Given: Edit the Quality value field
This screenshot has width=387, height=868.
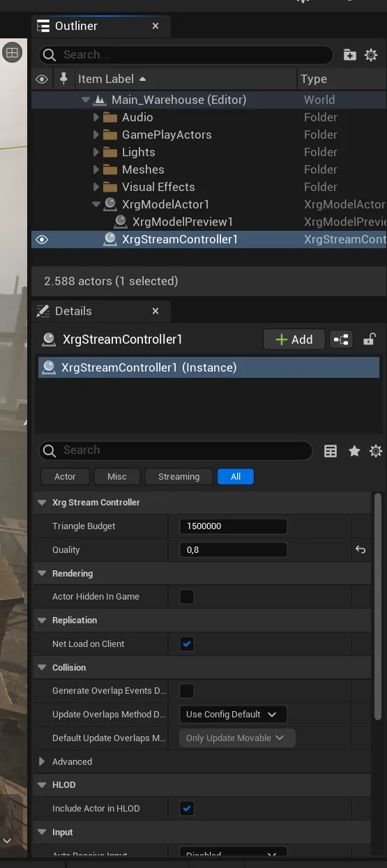Looking at the screenshot, I should tap(233, 550).
